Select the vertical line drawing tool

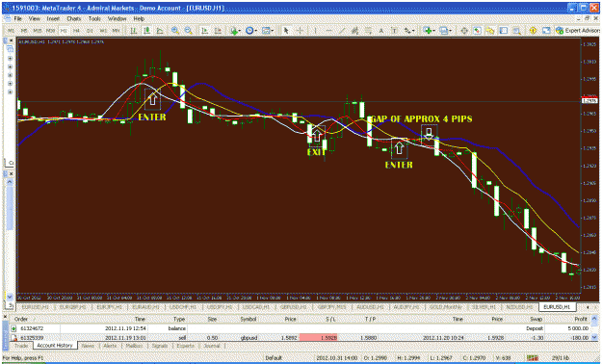(x=315, y=31)
